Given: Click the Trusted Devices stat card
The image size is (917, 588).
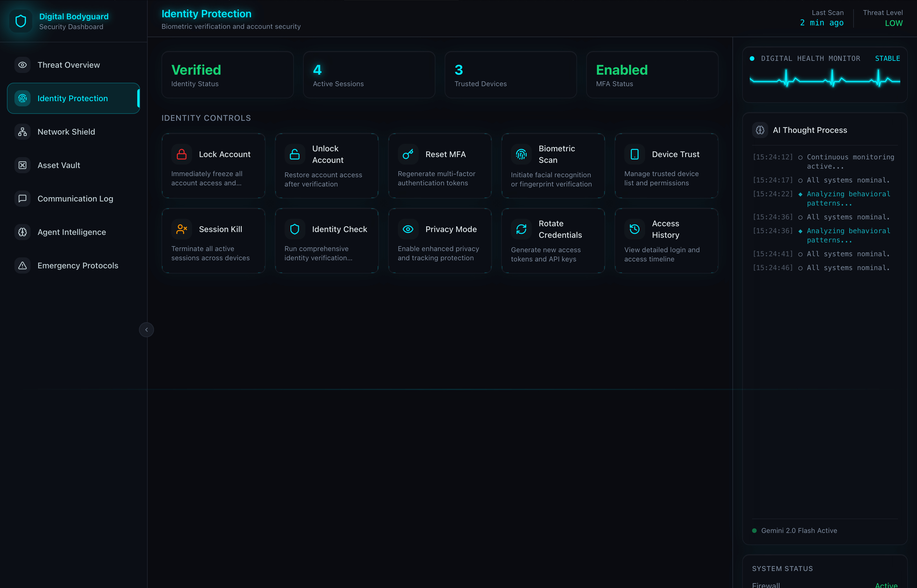Looking at the screenshot, I should coord(510,75).
